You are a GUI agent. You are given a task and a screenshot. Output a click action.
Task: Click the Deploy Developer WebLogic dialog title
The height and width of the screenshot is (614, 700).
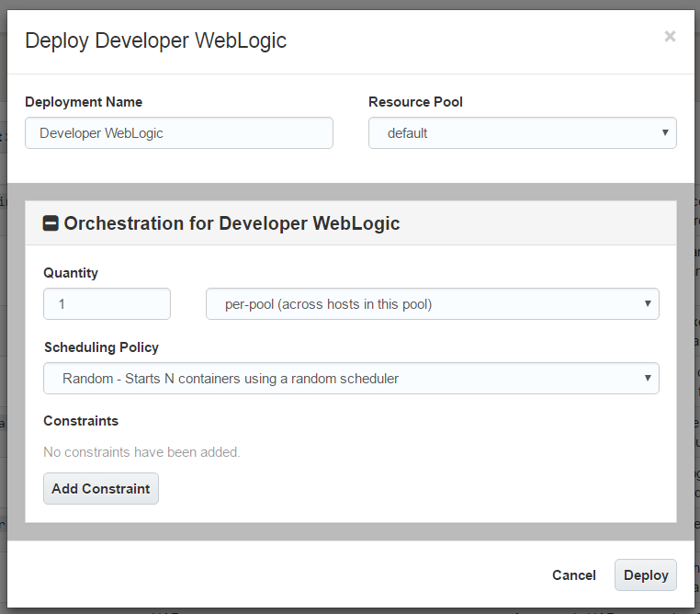coord(155,40)
